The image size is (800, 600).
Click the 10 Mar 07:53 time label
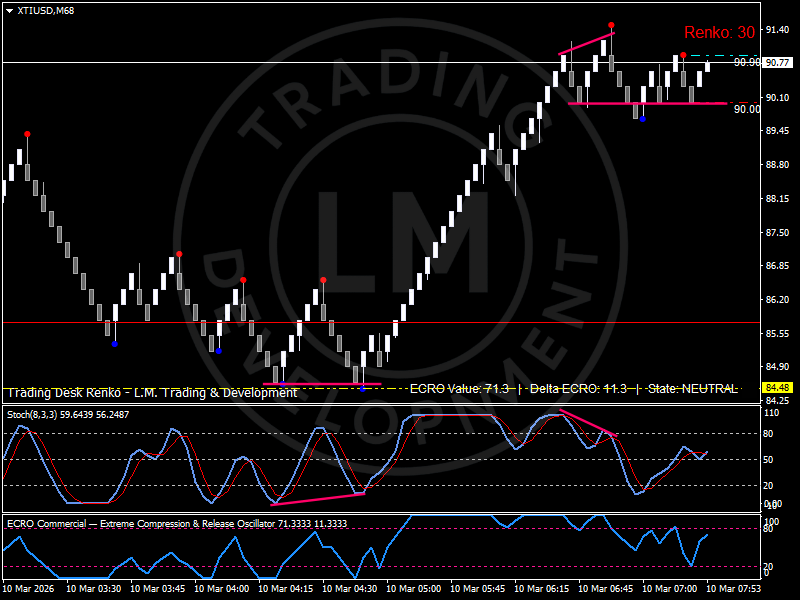click(x=735, y=589)
